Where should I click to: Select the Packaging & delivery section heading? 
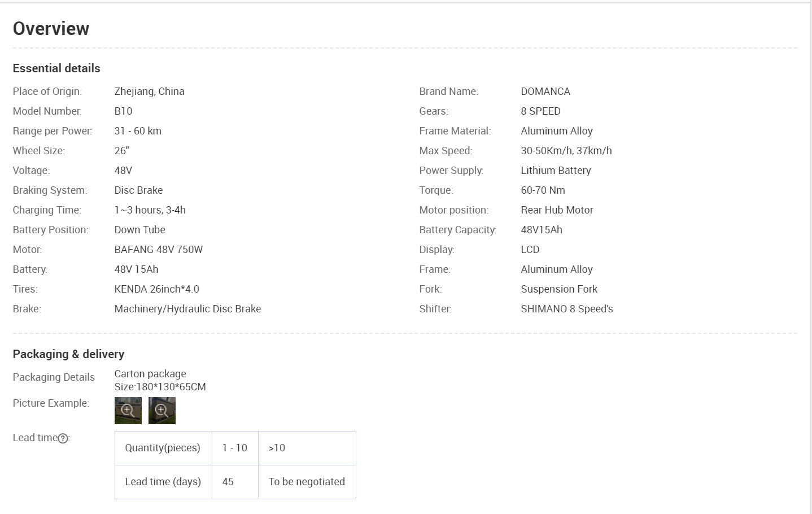click(x=68, y=354)
